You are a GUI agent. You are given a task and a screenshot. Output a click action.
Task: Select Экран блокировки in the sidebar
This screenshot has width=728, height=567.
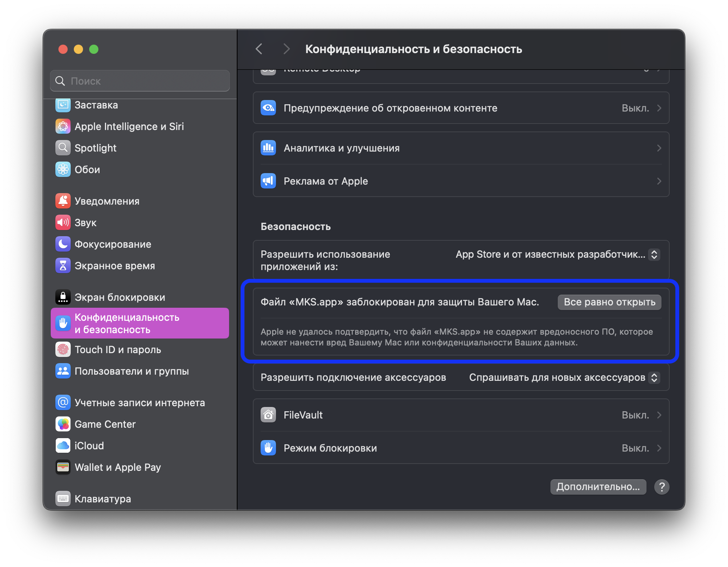point(120,297)
